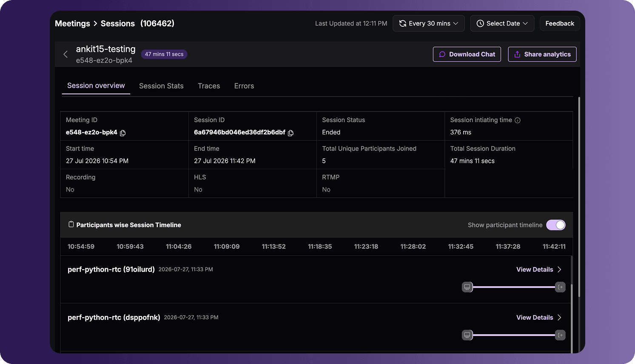Screen dimensions: 635x364
Task: Click the Feedback button
Action: pos(560,23)
